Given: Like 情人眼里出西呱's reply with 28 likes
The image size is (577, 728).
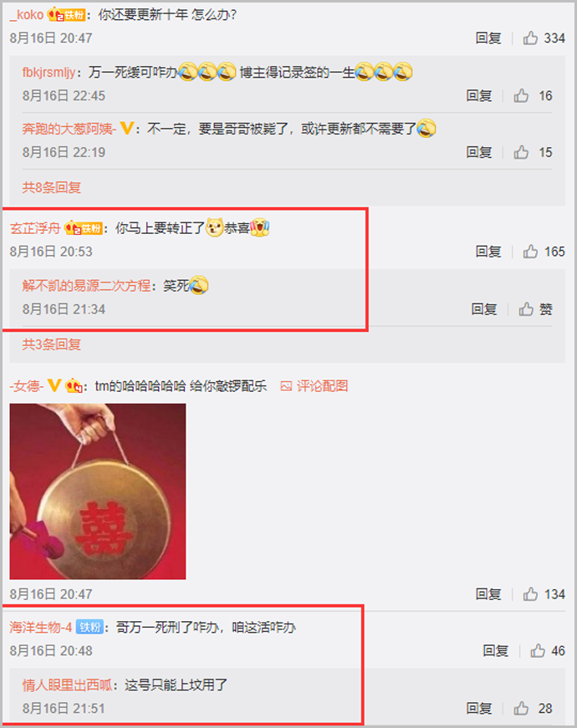Looking at the screenshot, I should [521, 708].
